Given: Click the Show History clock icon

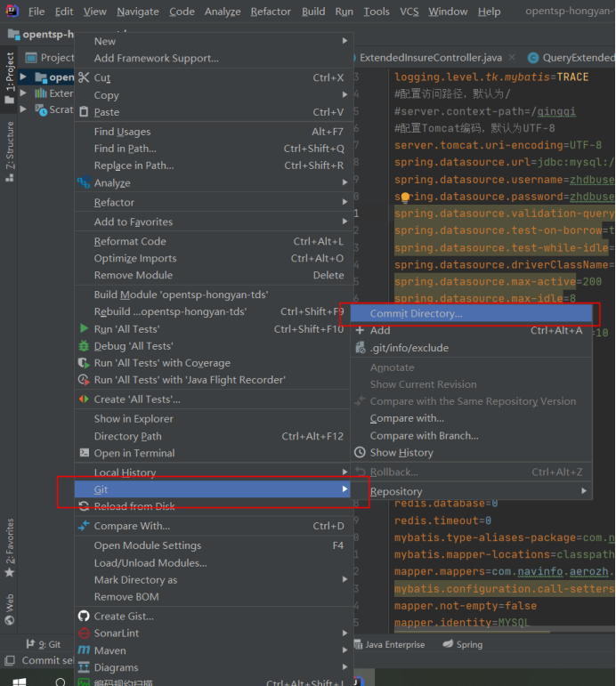Looking at the screenshot, I should (x=360, y=452).
